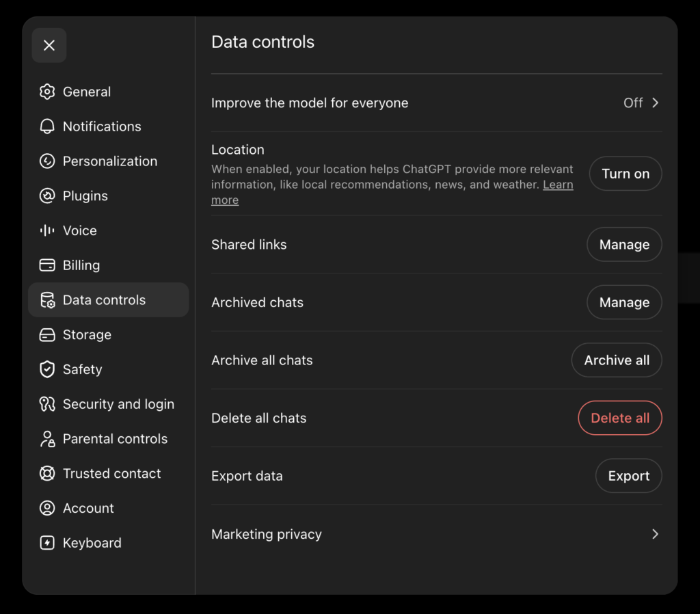The width and height of the screenshot is (700, 614).
Task: Click the Export button
Action: tap(629, 476)
